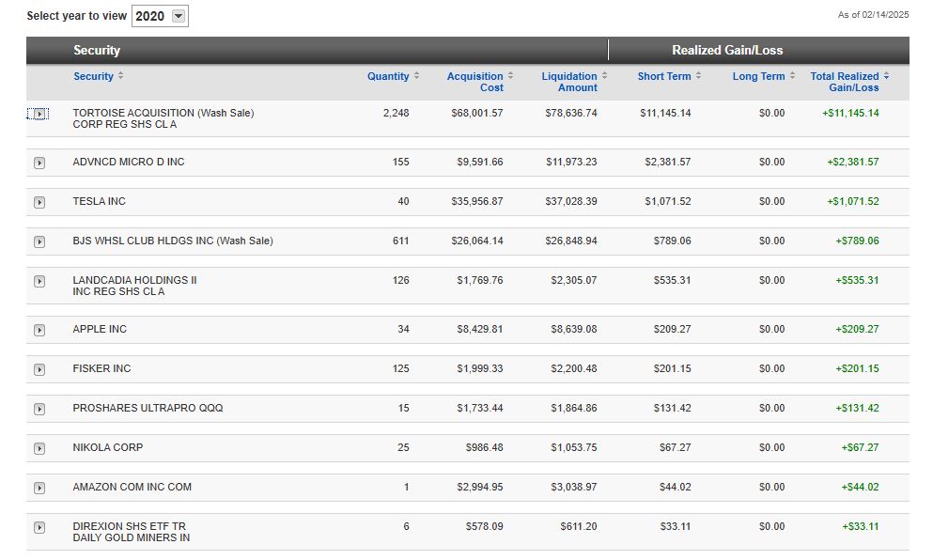The width and height of the screenshot is (933, 560).
Task: Click the +$535.31 total realized gain
Action: (x=857, y=280)
